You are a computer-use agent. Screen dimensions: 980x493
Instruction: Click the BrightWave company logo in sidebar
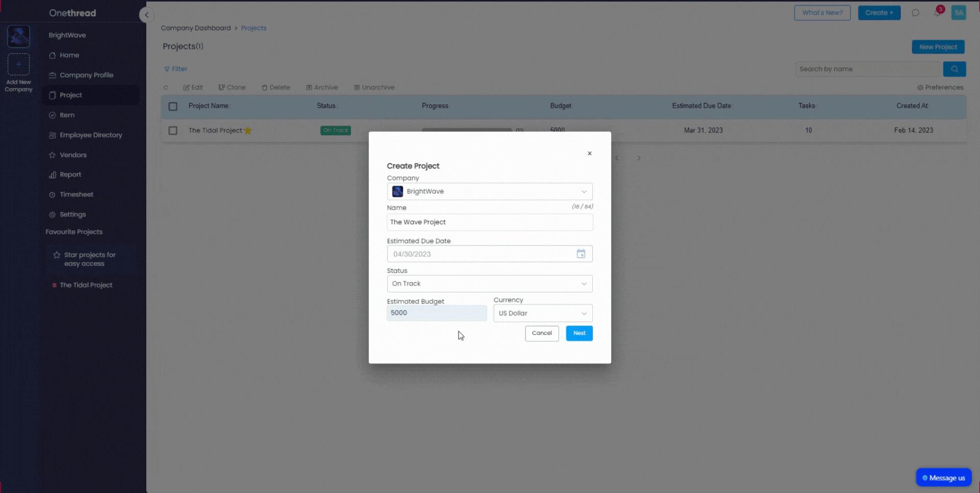pyautogui.click(x=18, y=37)
